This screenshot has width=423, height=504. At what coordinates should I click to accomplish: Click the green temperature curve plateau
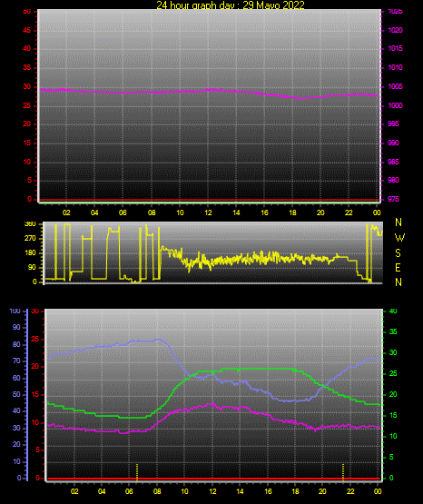click(257, 369)
